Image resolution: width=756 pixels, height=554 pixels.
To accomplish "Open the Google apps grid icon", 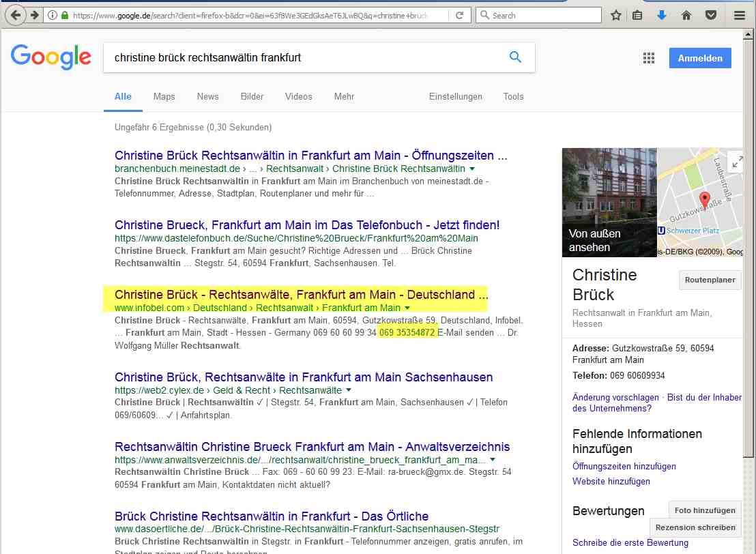I will pos(649,58).
